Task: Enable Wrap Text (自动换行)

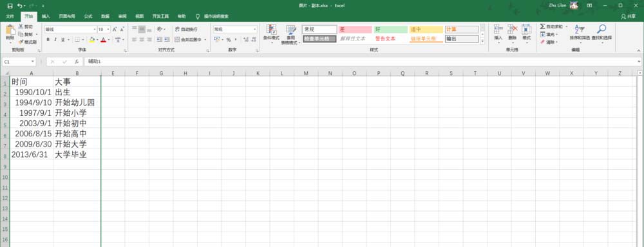Action: pos(186,30)
